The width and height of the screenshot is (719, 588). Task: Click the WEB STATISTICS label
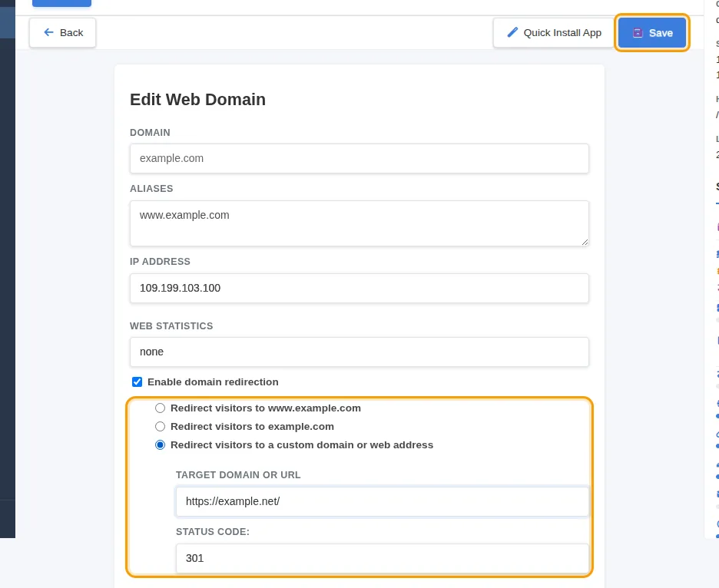[x=171, y=325]
